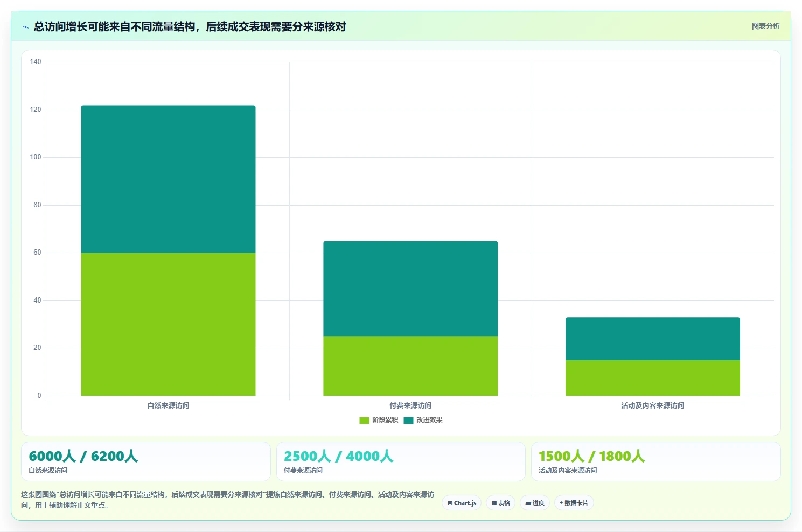Click the green 阶段累积 bar for 活动及内容来源访问
Screen dimensions: 802x532
click(653, 378)
